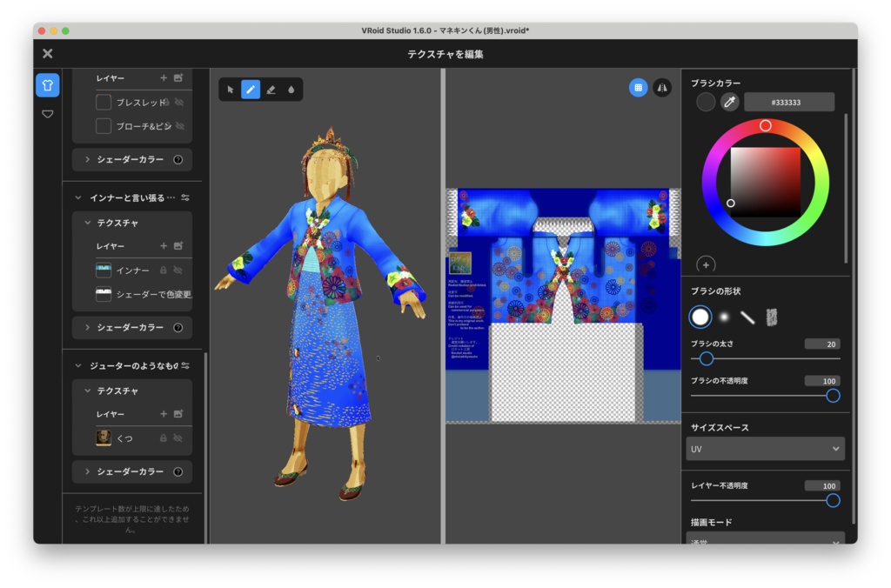Click the hue ring handle on color wheel
Image resolution: width=891 pixels, height=588 pixels.
766,125
